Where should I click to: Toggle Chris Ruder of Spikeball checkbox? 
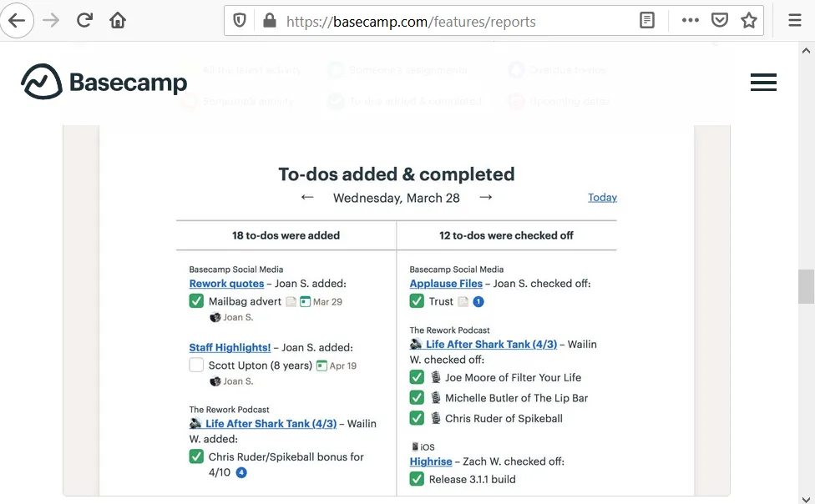(x=417, y=418)
